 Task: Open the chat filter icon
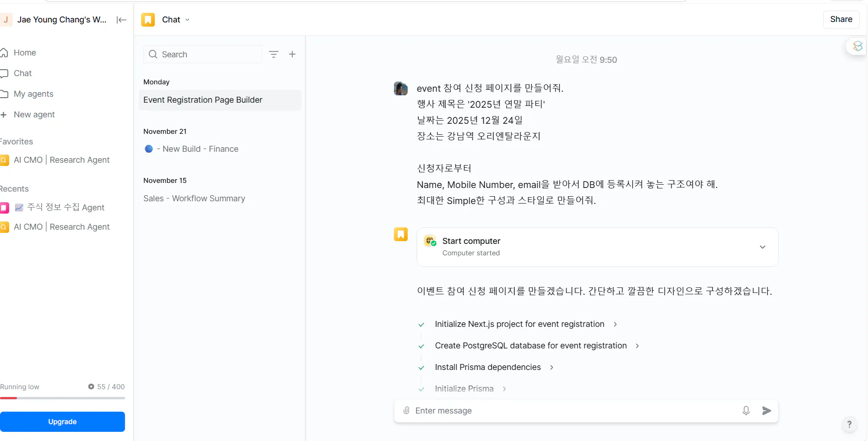click(273, 54)
